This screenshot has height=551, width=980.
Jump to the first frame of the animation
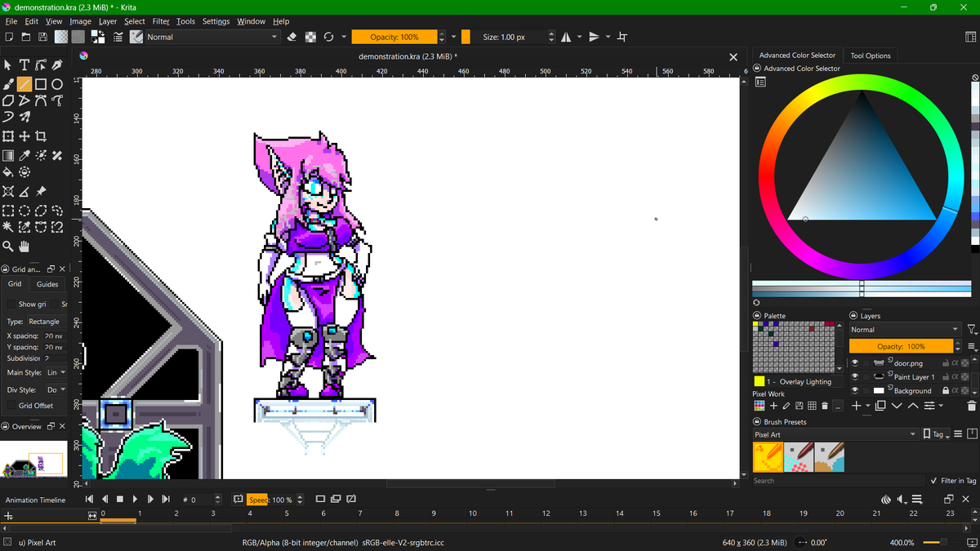[90, 499]
